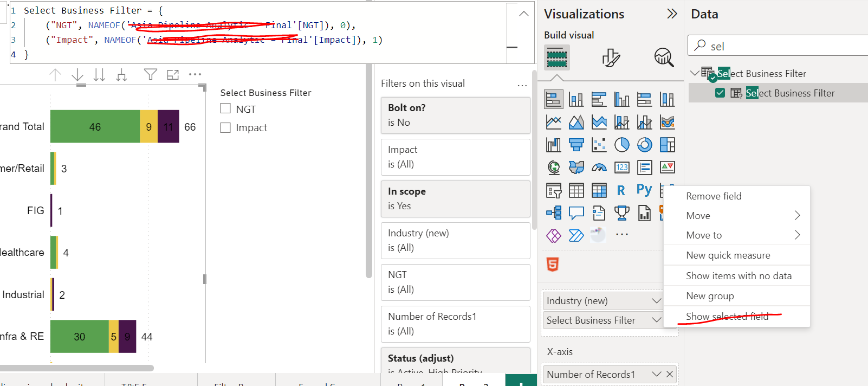Open the filter funnel icon on the visual header

(151, 75)
